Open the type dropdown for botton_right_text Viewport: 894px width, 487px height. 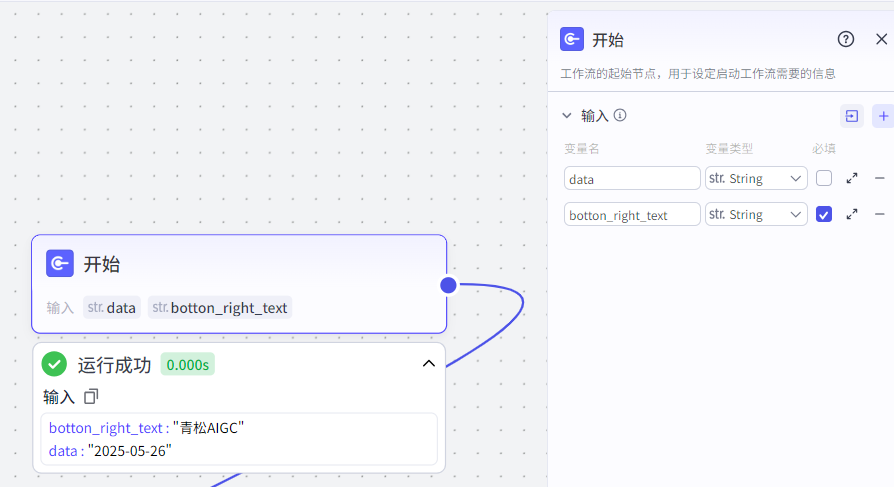(x=756, y=214)
